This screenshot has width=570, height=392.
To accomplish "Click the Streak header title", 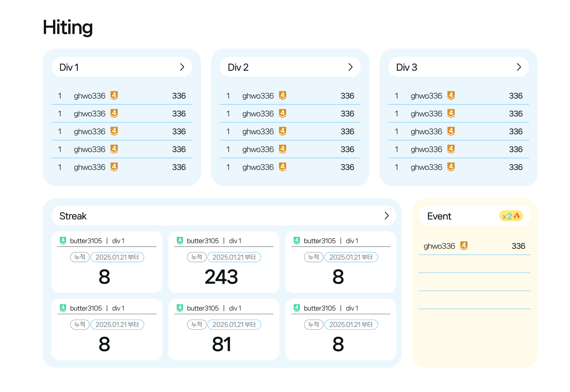I will tap(73, 216).
